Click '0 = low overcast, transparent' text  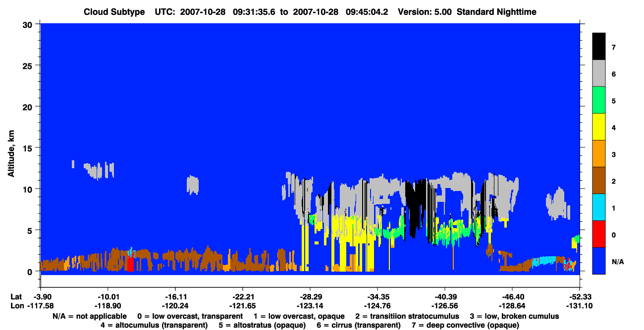point(190,316)
